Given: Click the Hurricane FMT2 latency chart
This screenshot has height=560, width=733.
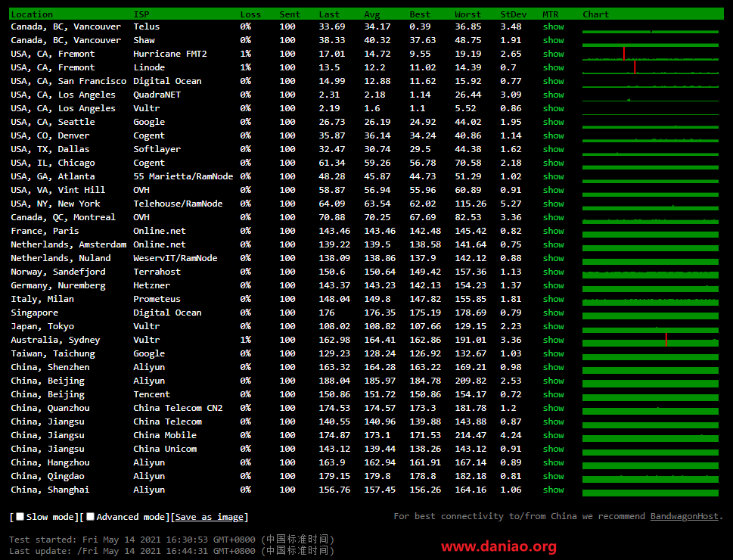Looking at the screenshot, I should (651, 54).
